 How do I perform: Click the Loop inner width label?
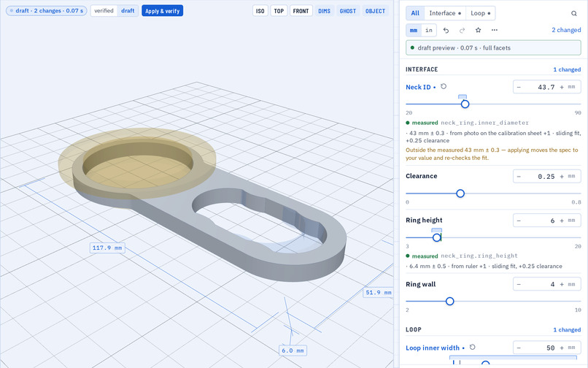(x=433, y=348)
